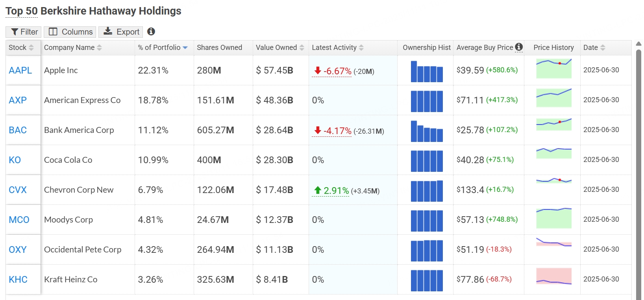Click Moodys ownership history bar chart
Screen dimensions: 644x300
(x=427, y=221)
